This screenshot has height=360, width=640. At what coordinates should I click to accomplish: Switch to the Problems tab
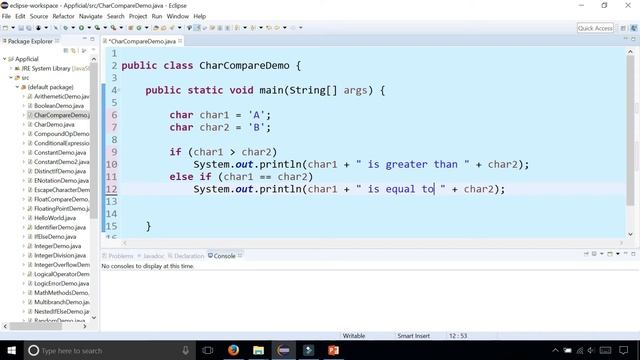click(118, 256)
